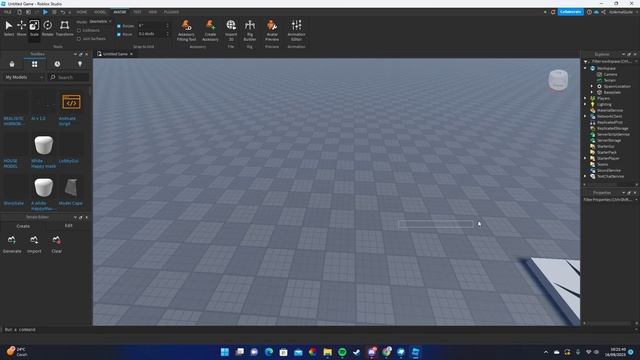
Task: Click the Filter Properties field
Action: (610, 200)
